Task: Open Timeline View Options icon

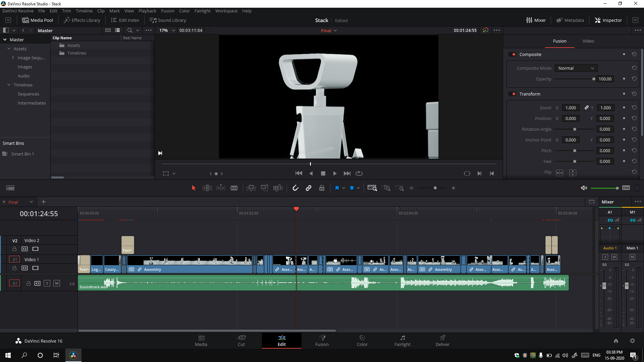Action: pyautogui.click(x=10, y=188)
